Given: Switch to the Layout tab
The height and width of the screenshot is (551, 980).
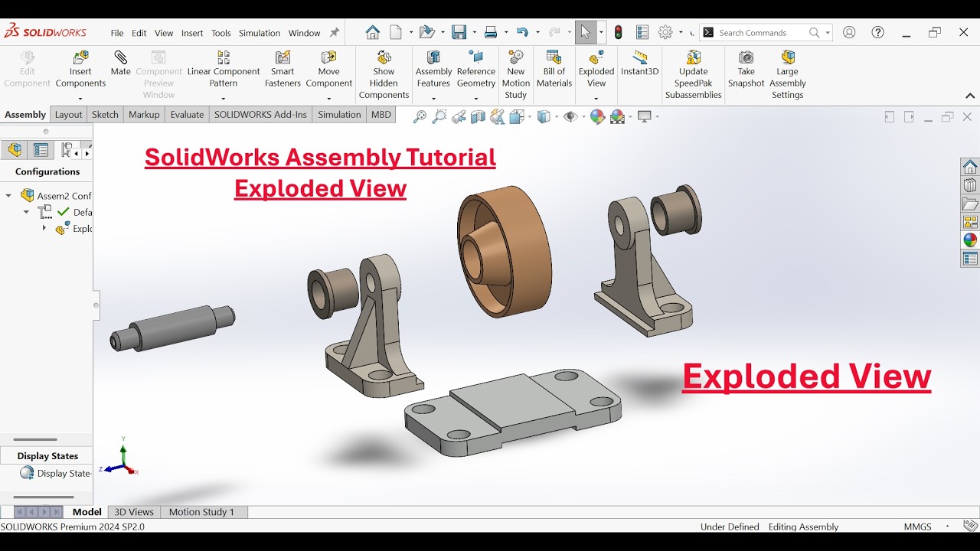Looking at the screenshot, I should (68, 115).
